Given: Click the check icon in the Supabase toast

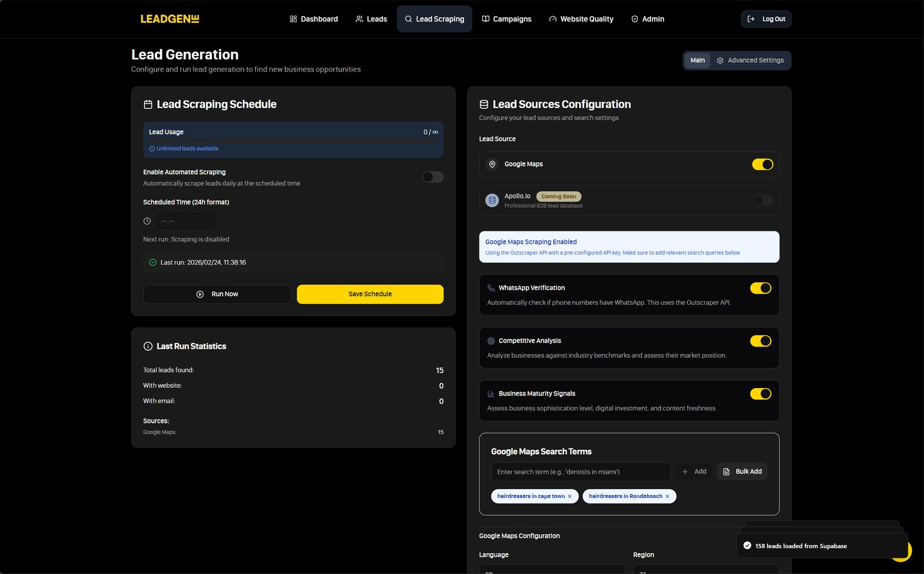Looking at the screenshot, I should click(747, 546).
